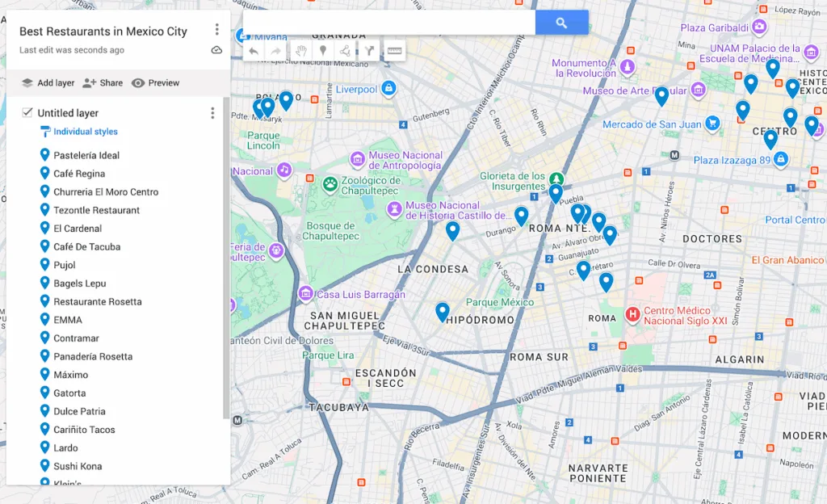The width and height of the screenshot is (827, 504).
Task: Click the Plaza Izazaga 89 shopping icon
Action: [x=781, y=158]
